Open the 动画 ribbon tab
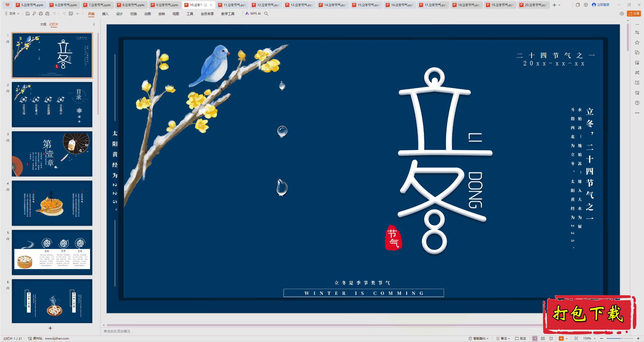The image size is (644, 342). click(147, 14)
